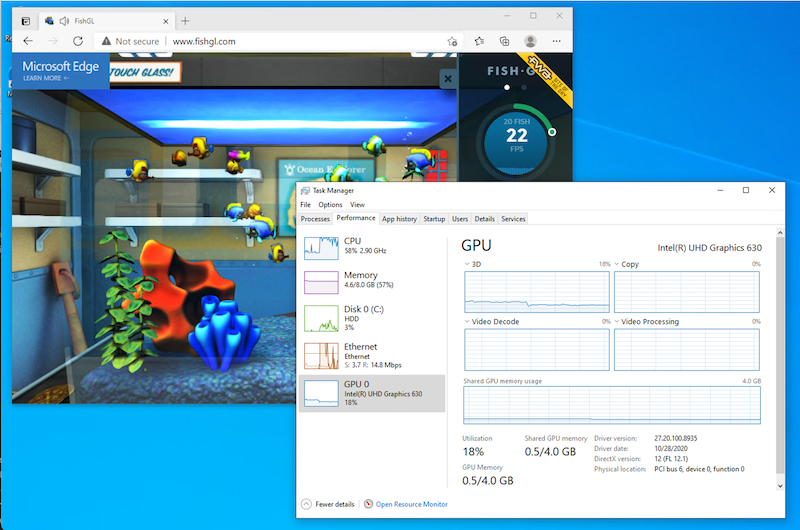The width and height of the screenshot is (800, 530).
Task: Select the CPU item in the performance sidebar
Action: pyautogui.click(x=372, y=246)
